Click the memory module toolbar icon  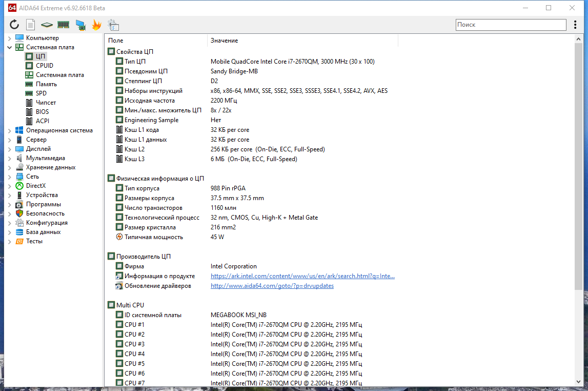(x=64, y=25)
